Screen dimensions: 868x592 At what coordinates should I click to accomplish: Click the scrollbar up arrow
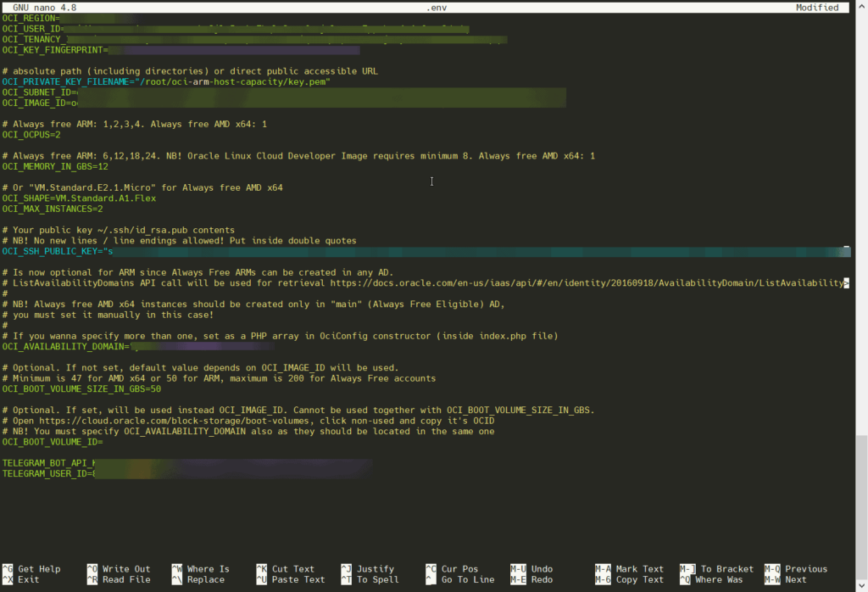pyautogui.click(x=862, y=6)
